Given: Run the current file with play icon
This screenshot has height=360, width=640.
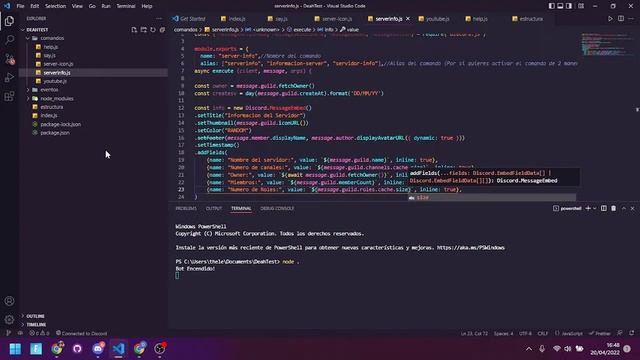Looking at the screenshot, I should 610,19.
